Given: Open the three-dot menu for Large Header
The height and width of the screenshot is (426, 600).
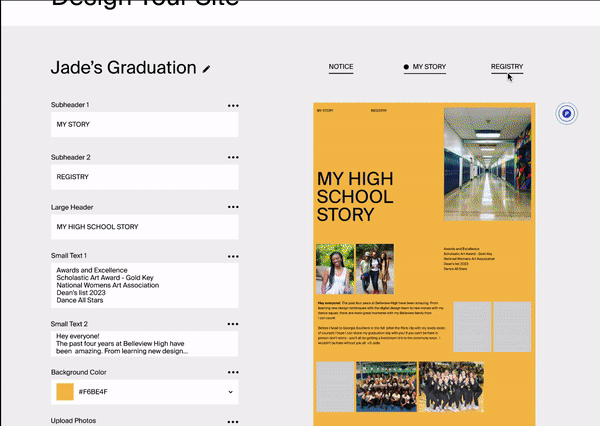Looking at the screenshot, I should tap(233, 207).
